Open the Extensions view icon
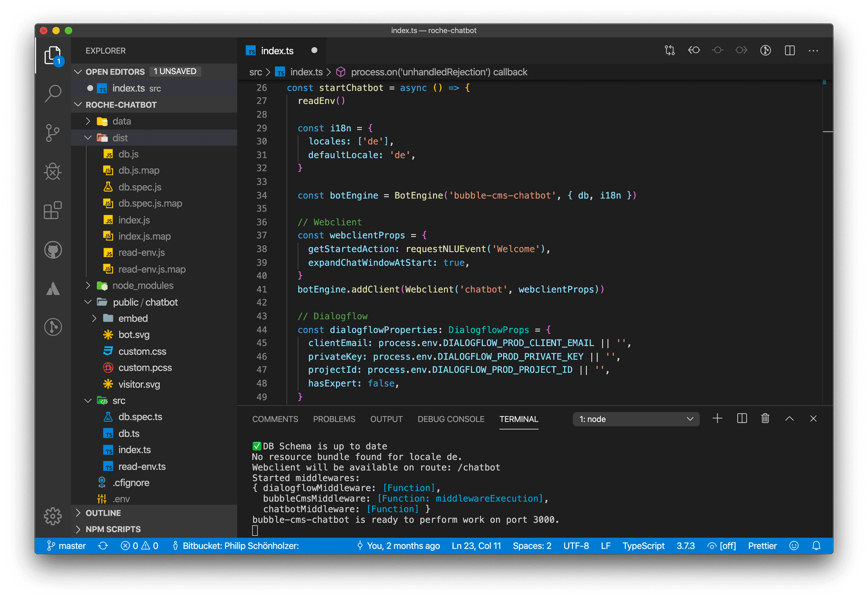This screenshot has height=600, width=868. (x=53, y=211)
